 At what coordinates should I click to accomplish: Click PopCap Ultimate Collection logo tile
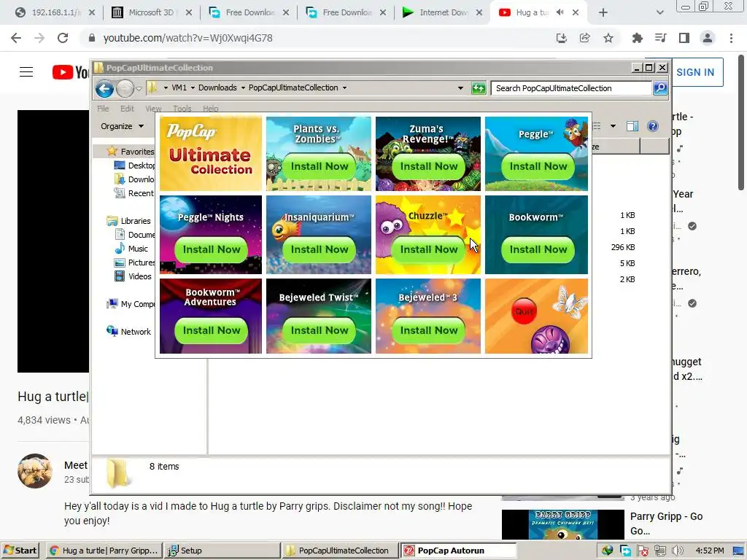pos(211,154)
